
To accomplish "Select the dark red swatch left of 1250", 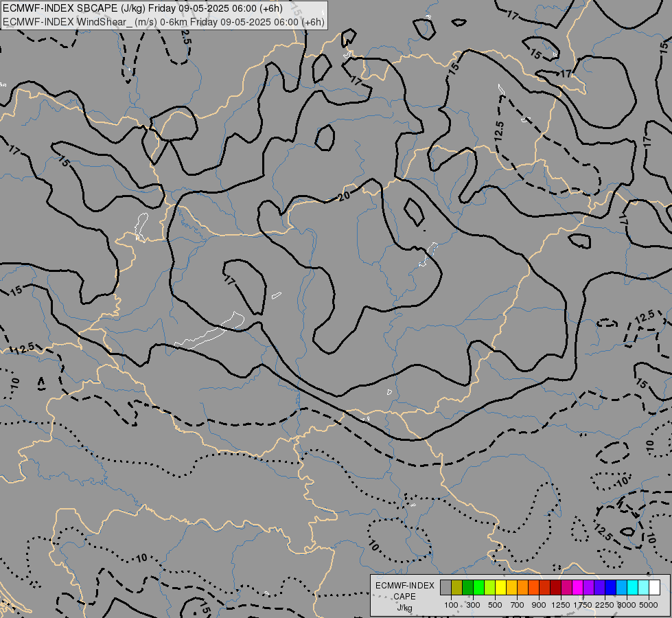I will (555, 588).
